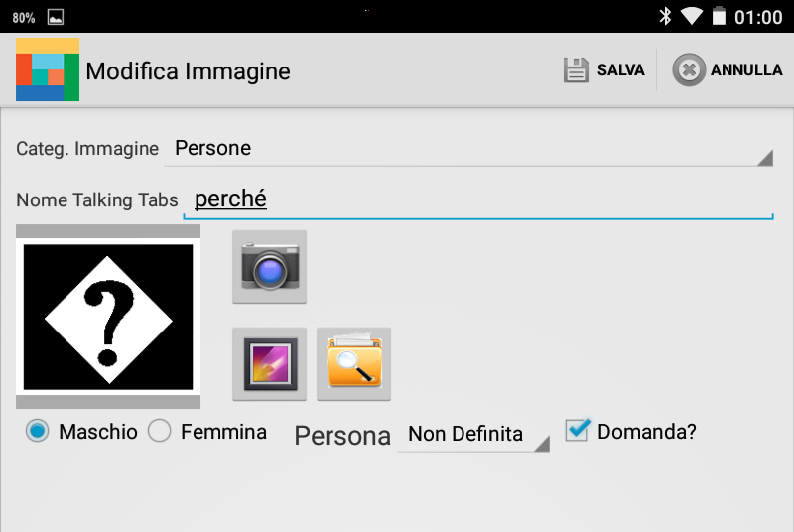Tap the 80% indicator in status bar

24,17
